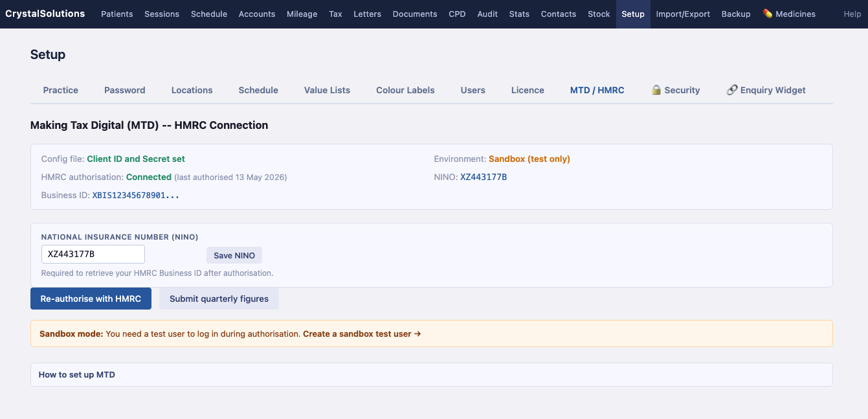
Task: Switch to the Setup Schedule tab
Action: pyautogui.click(x=258, y=90)
